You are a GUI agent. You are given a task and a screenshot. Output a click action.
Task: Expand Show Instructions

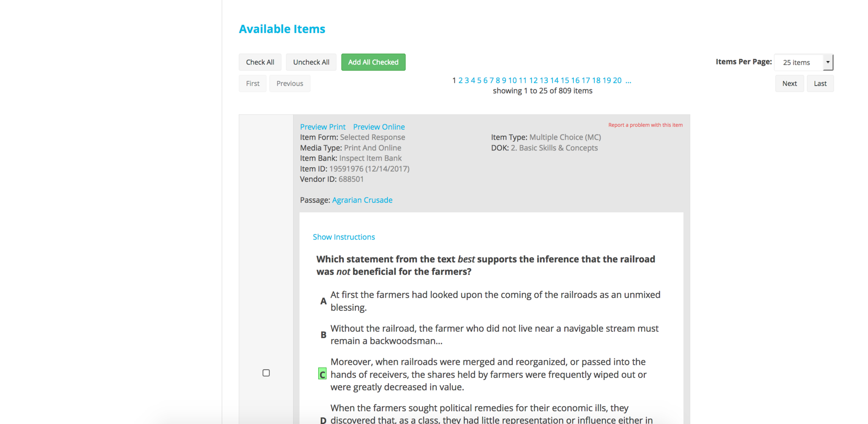(x=344, y=237)
